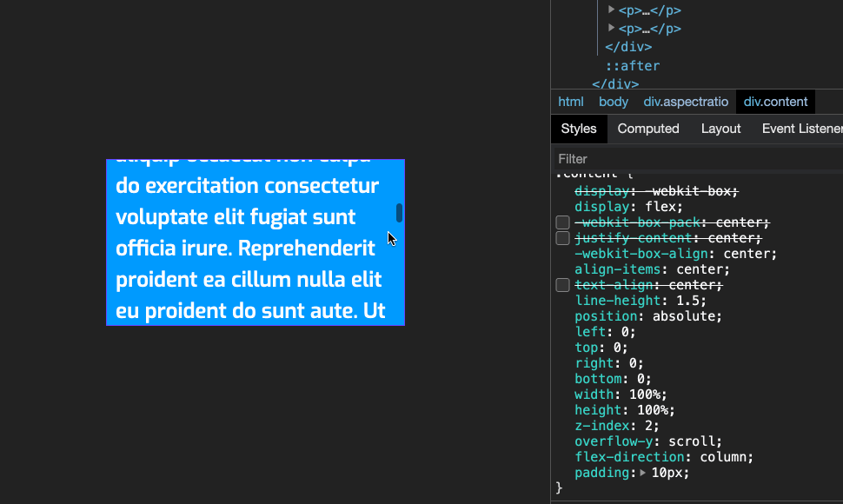Expand the padding shorthand triangle

coord(643,473)
